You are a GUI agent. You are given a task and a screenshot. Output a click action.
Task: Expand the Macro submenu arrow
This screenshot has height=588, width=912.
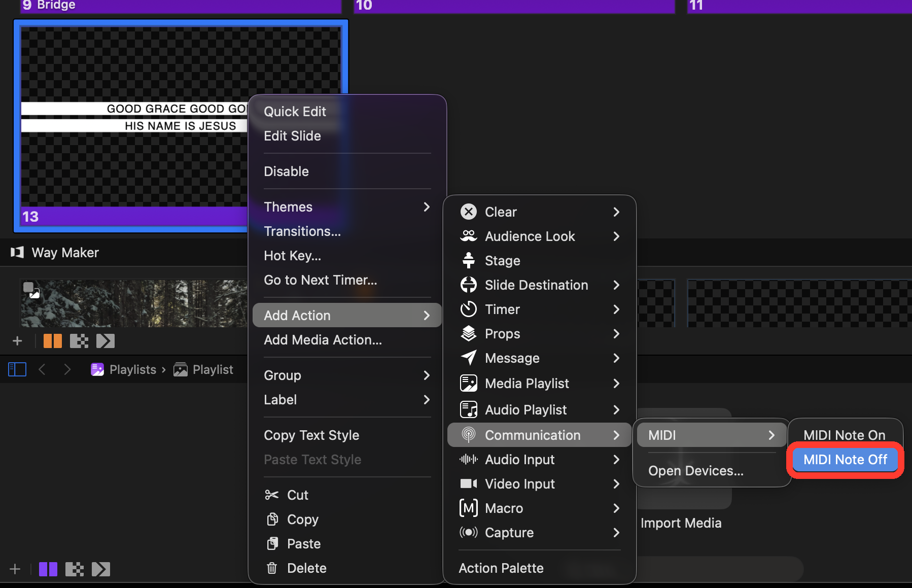tap(616, 508)
